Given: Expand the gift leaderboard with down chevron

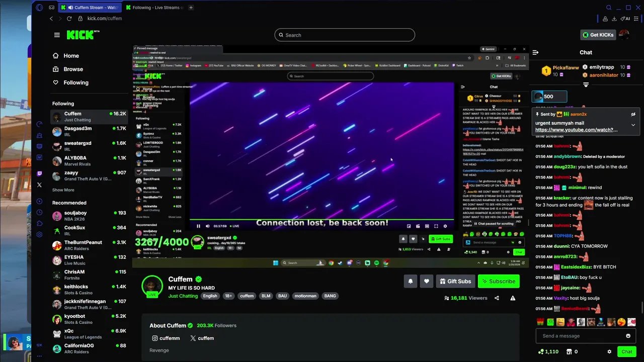Looking at the screenshot, I should [586, 85].
